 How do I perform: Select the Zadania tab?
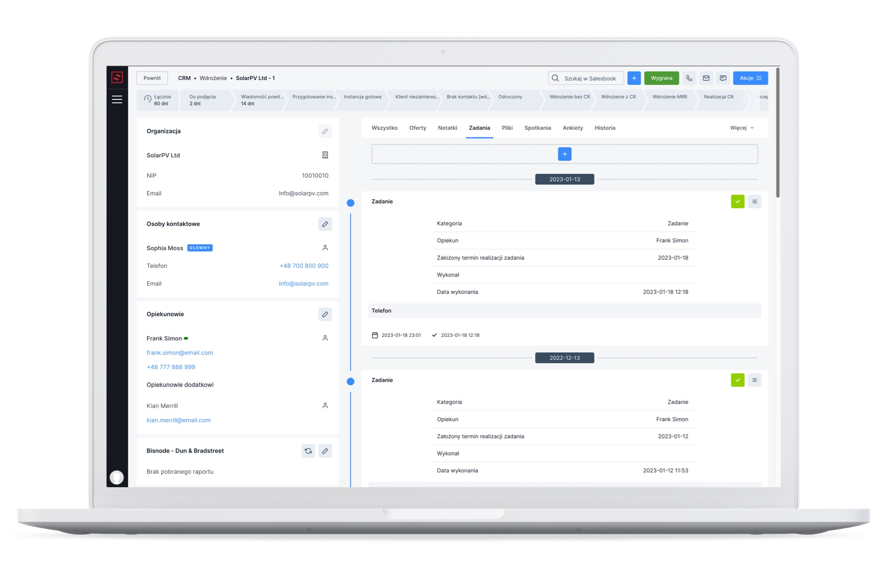point(479,128)
